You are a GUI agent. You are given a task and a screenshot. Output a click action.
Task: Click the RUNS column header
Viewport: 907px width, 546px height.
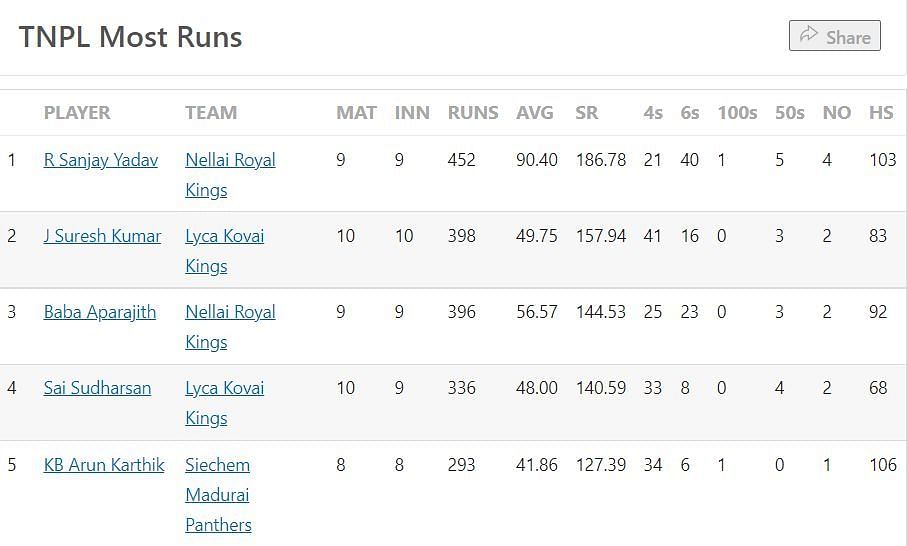473,113
